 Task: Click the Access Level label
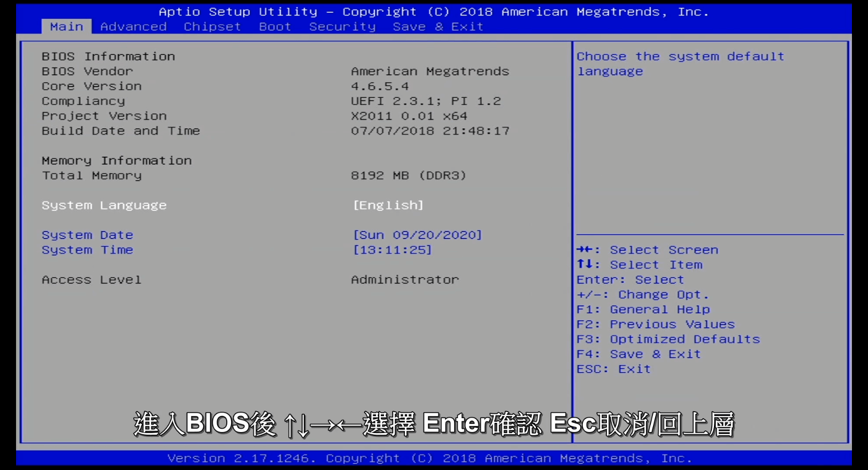tap(91, 280)
